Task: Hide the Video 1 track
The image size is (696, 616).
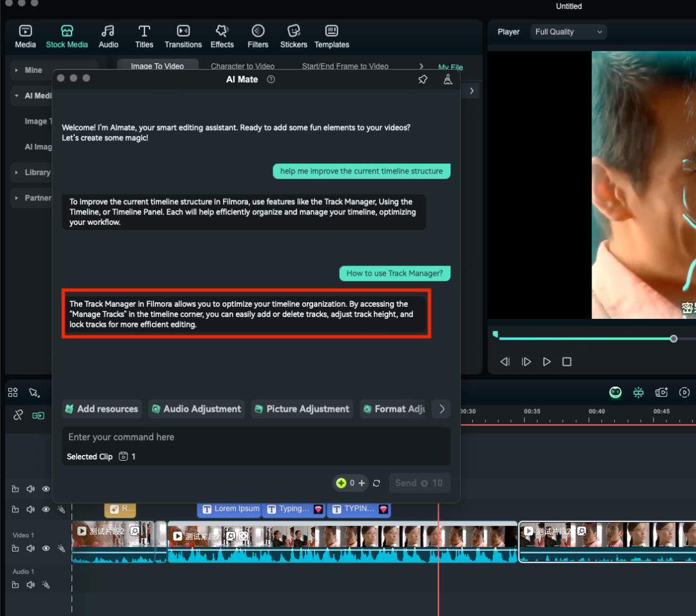Action: click(x=46, y=548)
